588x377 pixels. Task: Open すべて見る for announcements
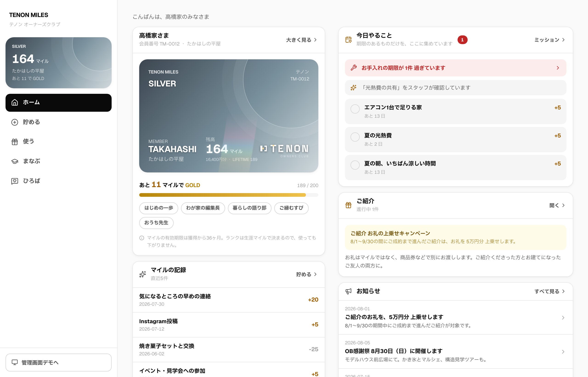click(549, 291)
